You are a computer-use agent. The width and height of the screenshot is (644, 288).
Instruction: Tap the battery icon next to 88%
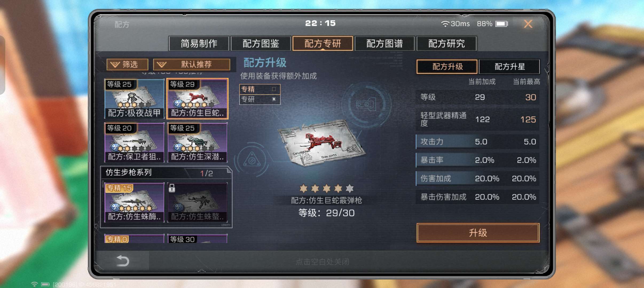point(501,24)
